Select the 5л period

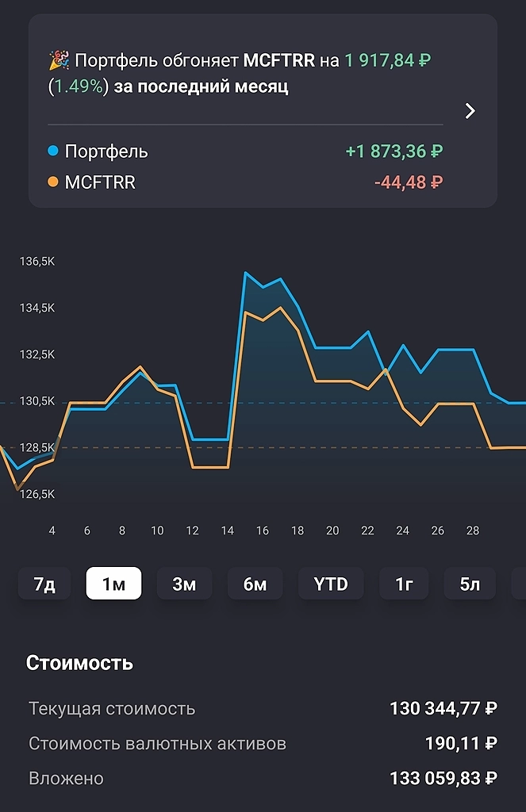point(470,583)
